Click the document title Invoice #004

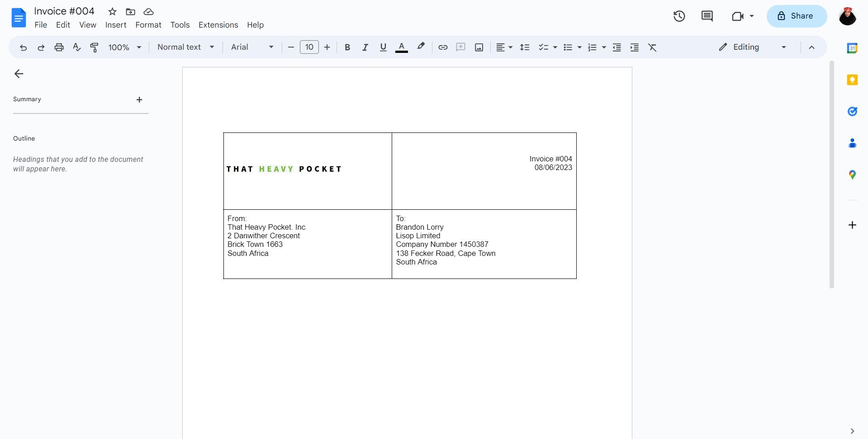pos(64,11)
